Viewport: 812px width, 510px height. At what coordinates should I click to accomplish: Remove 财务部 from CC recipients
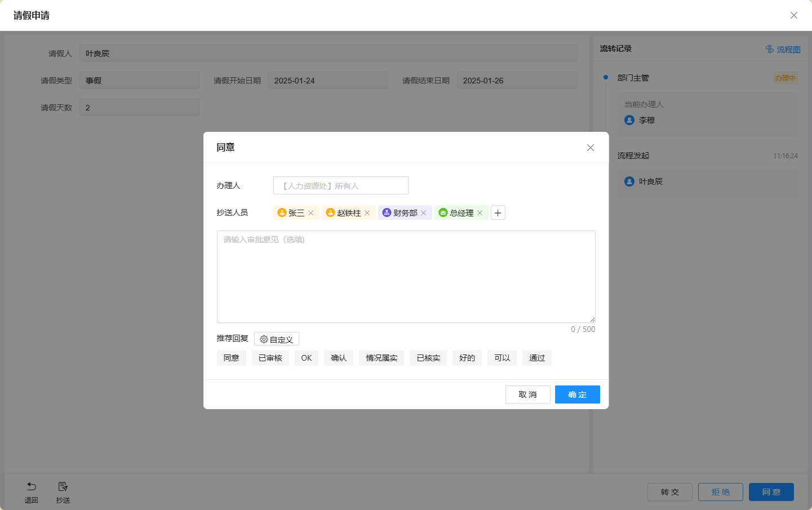[424, 213]
